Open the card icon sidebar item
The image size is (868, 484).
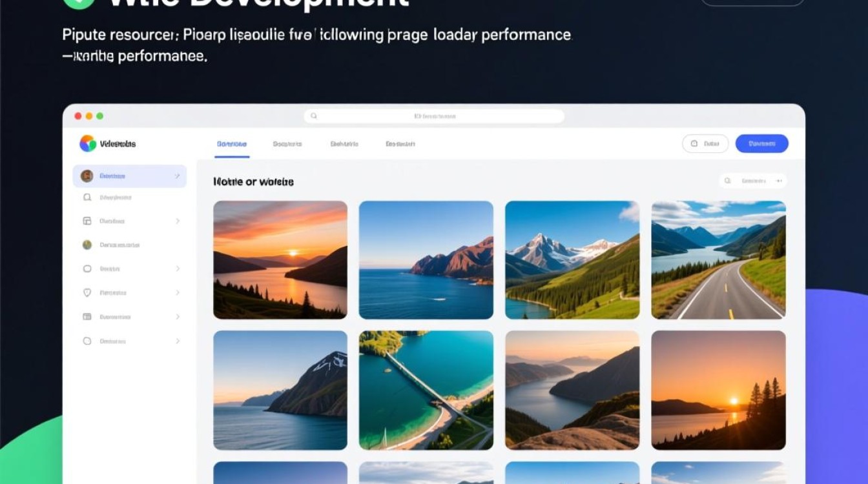(87, 317)
